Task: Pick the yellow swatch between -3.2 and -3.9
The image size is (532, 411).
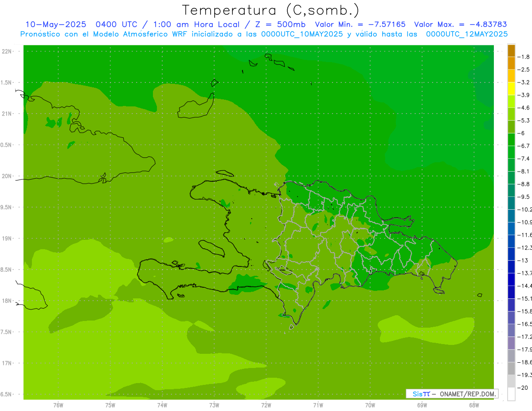Action: (x=511, y=89)
